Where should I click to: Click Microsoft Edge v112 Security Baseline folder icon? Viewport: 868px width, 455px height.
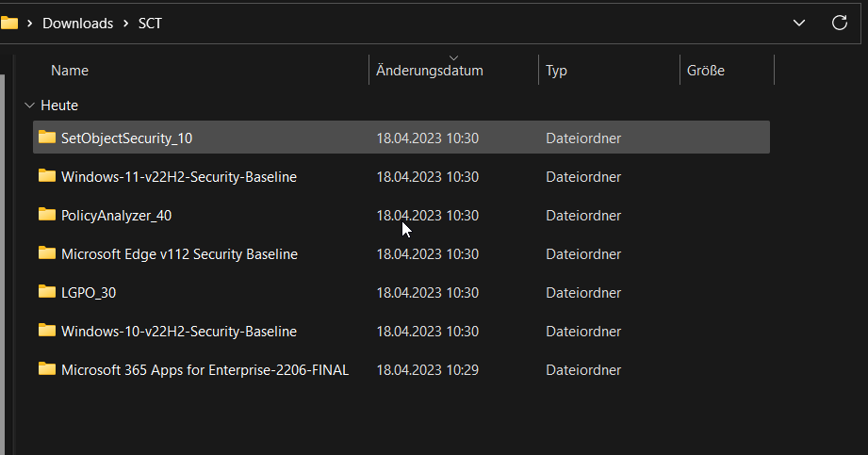click(47, 253)
